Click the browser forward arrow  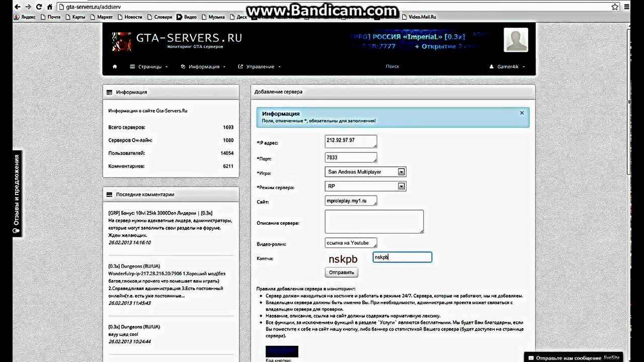28,7
